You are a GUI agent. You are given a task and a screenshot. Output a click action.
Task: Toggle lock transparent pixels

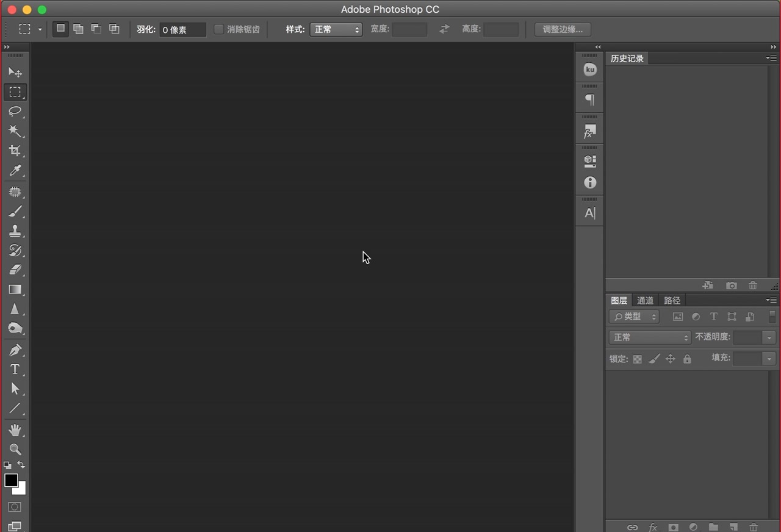[637, 359]
